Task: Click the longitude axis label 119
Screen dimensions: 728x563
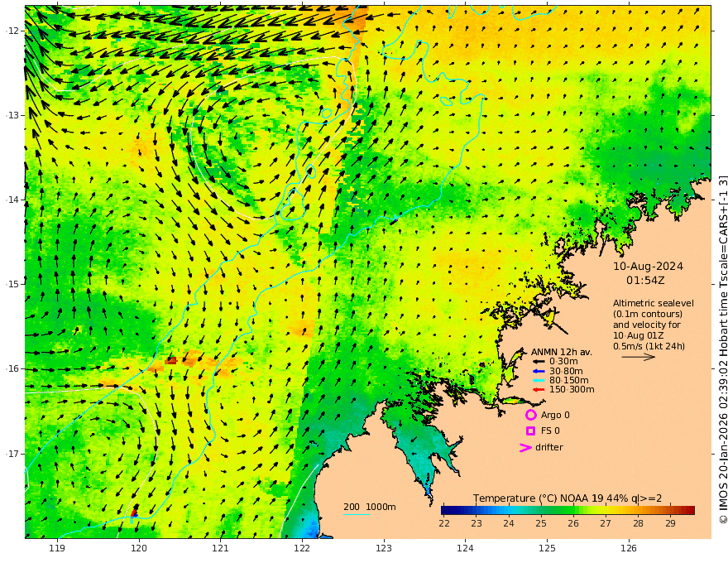Action: click(57, 548)
